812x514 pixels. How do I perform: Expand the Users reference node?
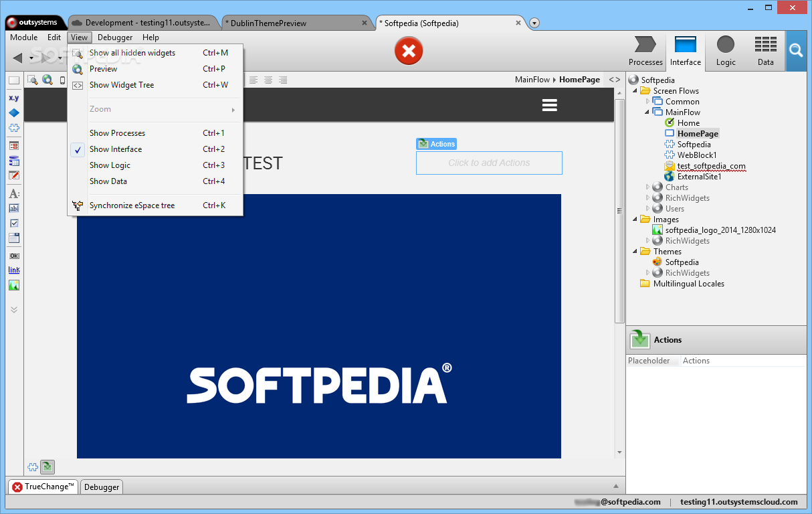(647, 209)
